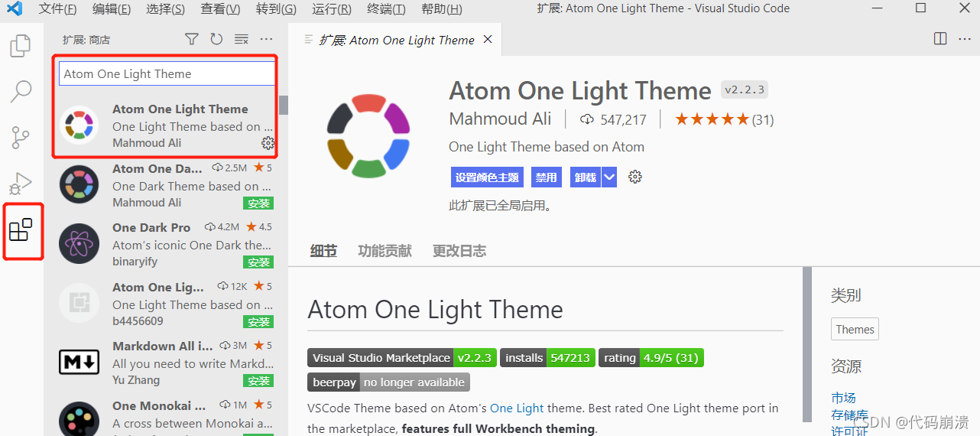Clear extensions search results icon

[x=242, y=39]
